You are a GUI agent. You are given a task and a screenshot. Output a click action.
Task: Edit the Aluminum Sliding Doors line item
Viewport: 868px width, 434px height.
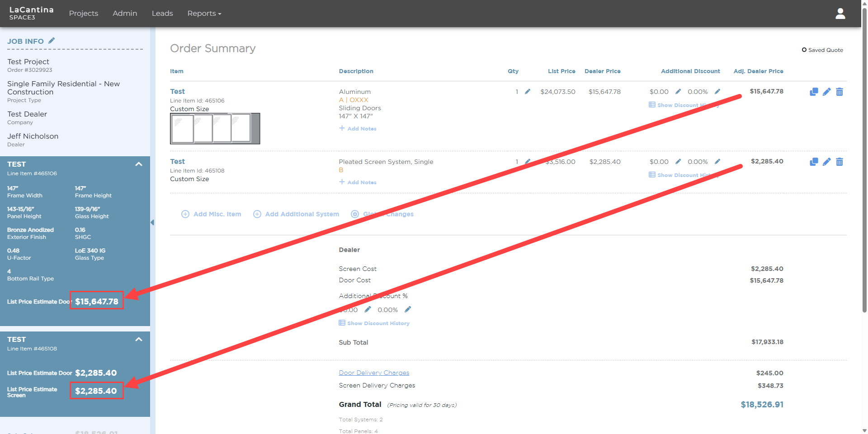826,92
